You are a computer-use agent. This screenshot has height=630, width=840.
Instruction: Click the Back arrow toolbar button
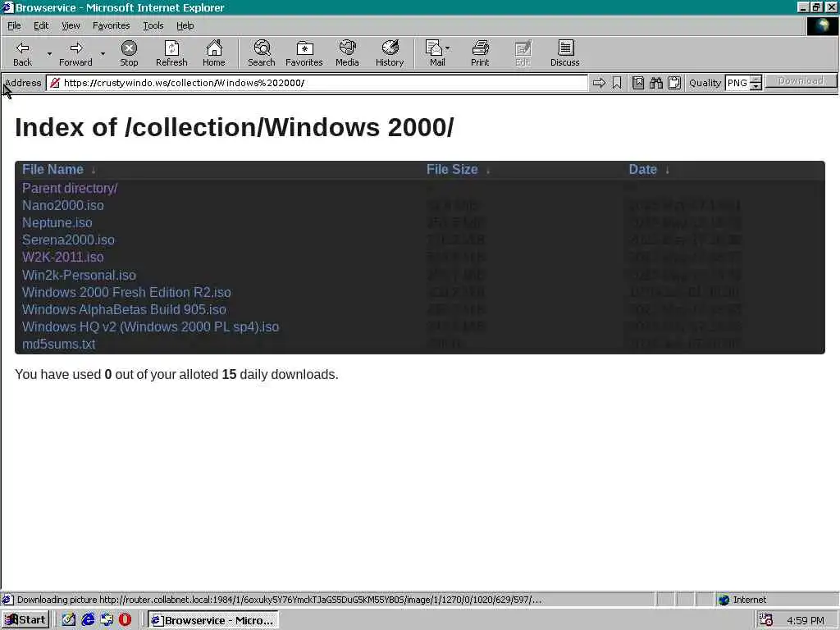point(22,53)
